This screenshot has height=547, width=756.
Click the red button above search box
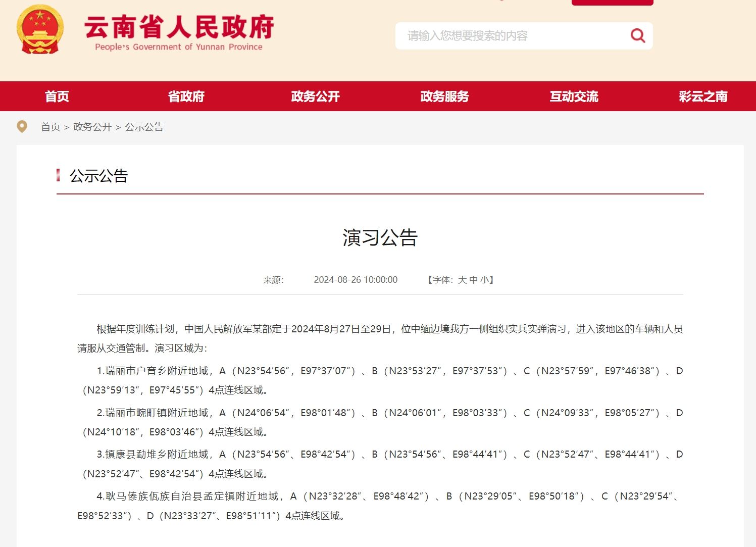(x=612, y=3)
